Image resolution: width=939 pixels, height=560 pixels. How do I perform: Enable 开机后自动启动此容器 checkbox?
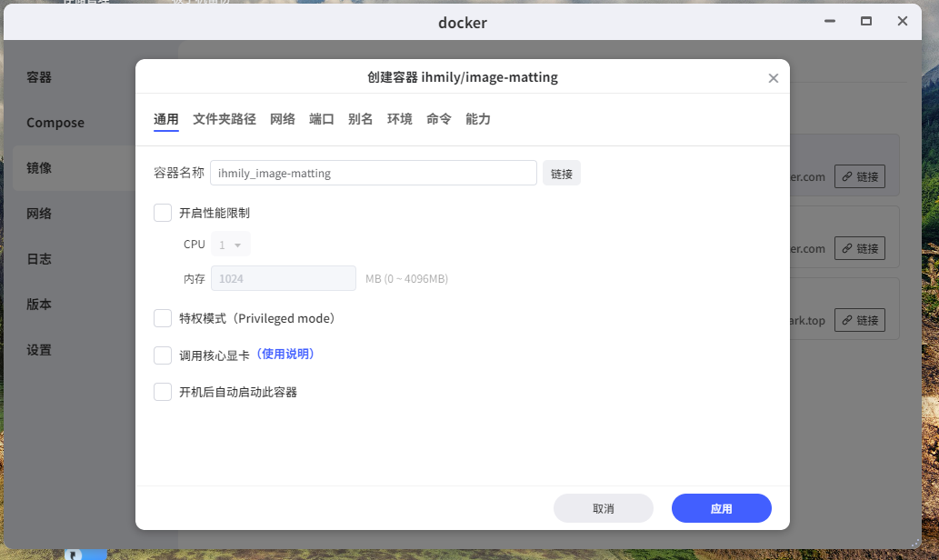(163, 392)
